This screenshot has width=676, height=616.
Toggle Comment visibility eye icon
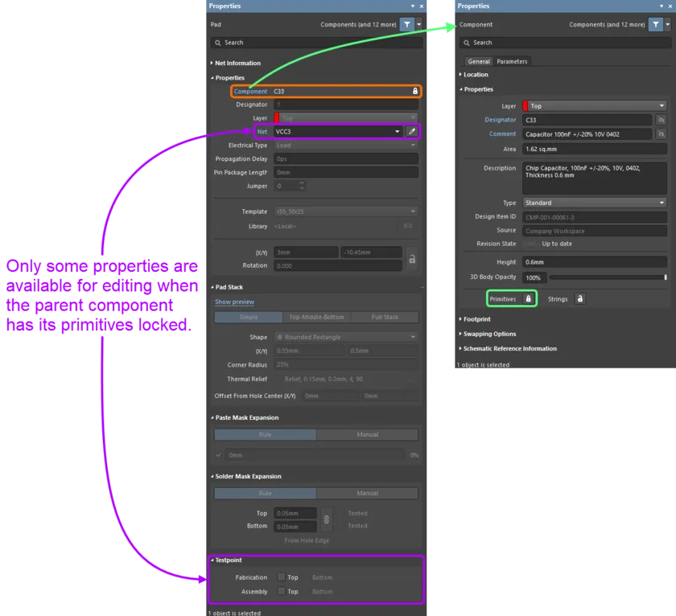[x=661, y=134]
